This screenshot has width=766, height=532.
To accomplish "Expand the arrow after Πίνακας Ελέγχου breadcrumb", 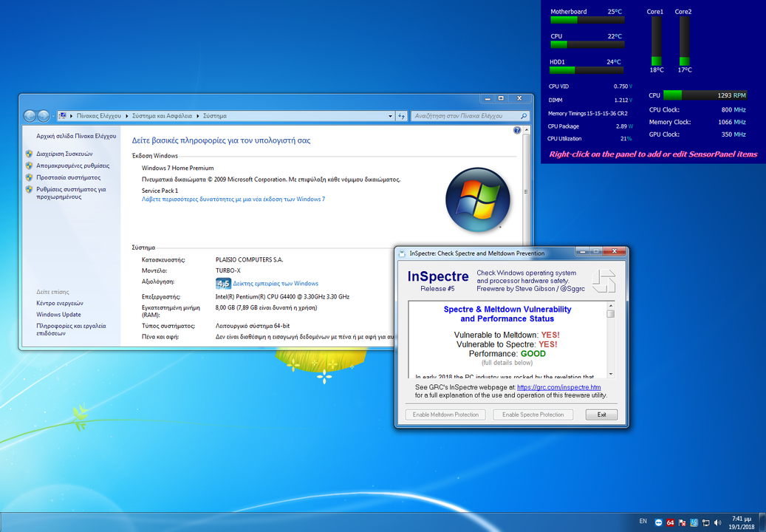I will 126,116.
